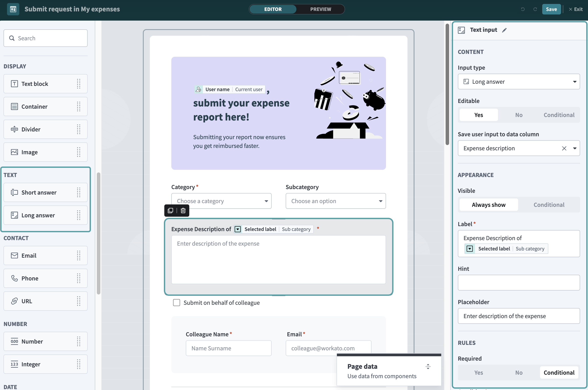Open the Choose a category dropdown
The width and height of the screenshot is (588, 390).
[221, 201]
